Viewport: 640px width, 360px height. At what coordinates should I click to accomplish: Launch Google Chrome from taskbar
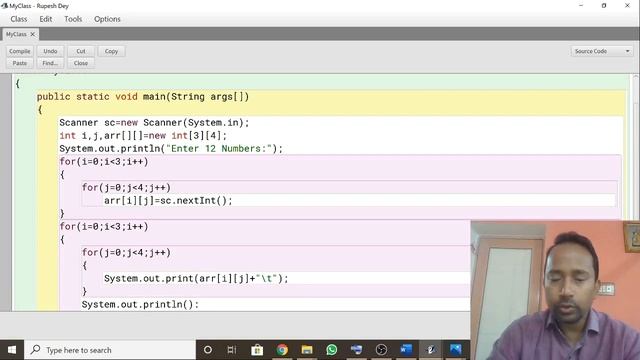(x=282, y=350)
